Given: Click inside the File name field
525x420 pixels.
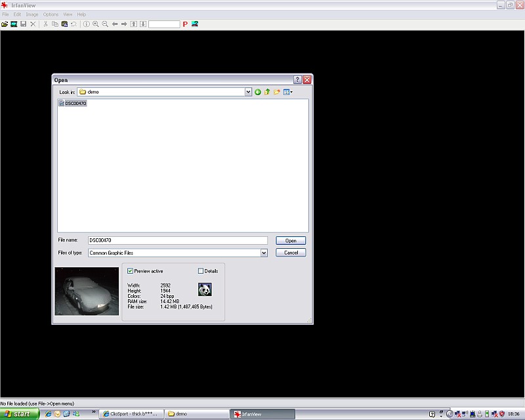Looking at the screenshot, I should [177, 241].
